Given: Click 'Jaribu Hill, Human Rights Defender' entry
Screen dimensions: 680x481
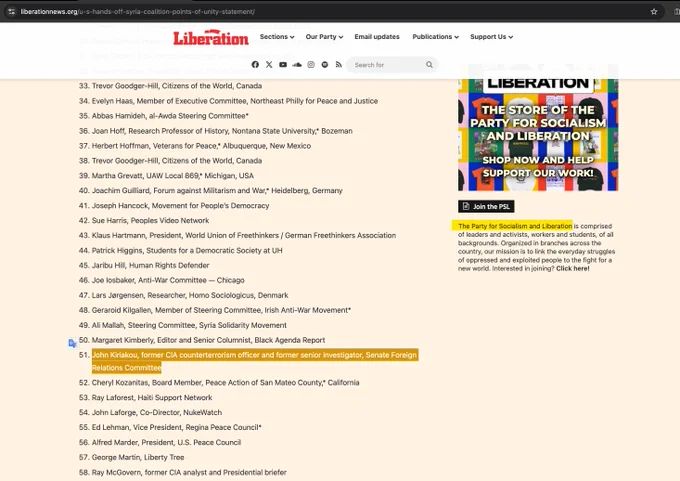Looking at the screenshot, I should tap(150, 265).
